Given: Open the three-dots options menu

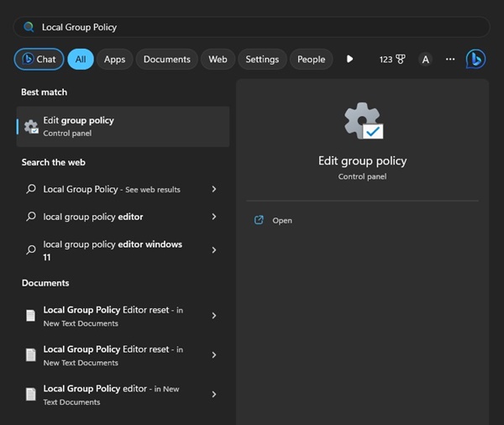Looking at the screenshot, I should point(450,59).
